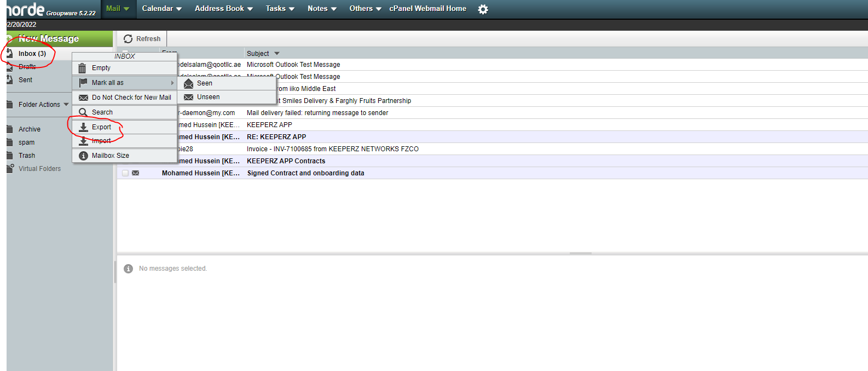Tick the checkbox for Signed Contract message
This screenshot has height=371, width=868.
tap(125, 173)
